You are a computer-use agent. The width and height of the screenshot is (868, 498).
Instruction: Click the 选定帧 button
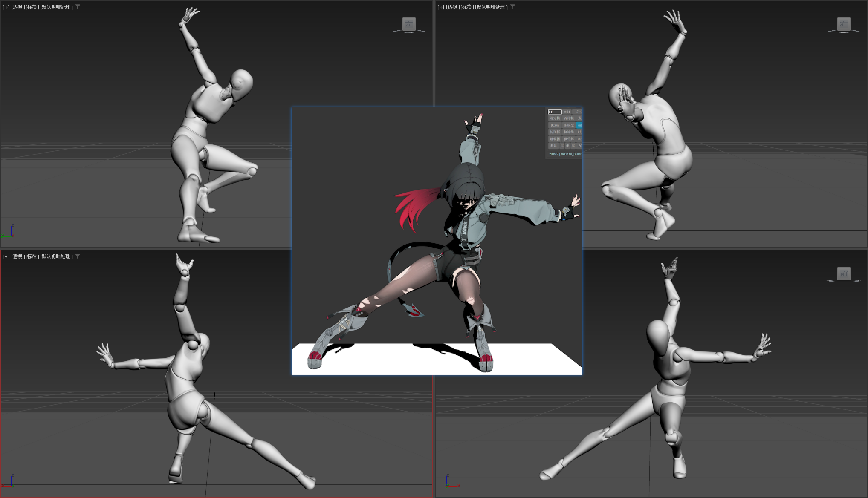point(555,118)
